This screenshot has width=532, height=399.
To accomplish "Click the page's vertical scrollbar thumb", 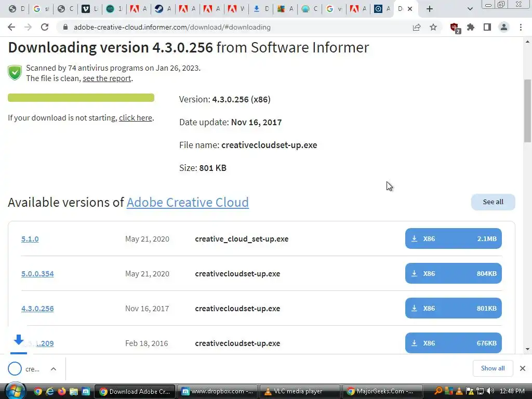I will (527, 111).
